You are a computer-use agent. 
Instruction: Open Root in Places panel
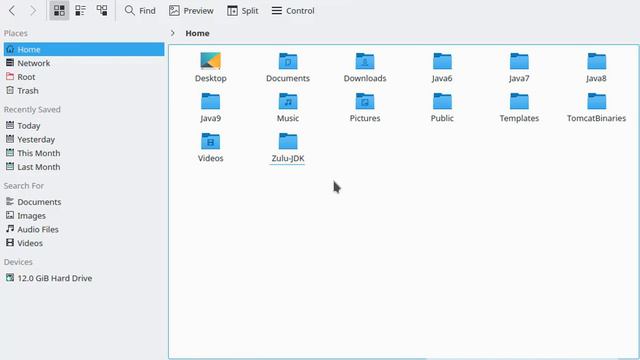84,77
